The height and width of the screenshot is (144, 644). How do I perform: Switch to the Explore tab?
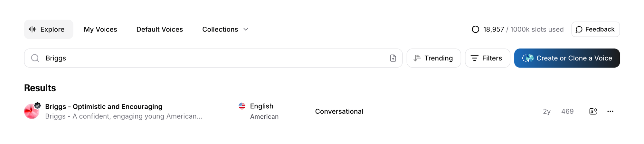(x=48, y=29)
